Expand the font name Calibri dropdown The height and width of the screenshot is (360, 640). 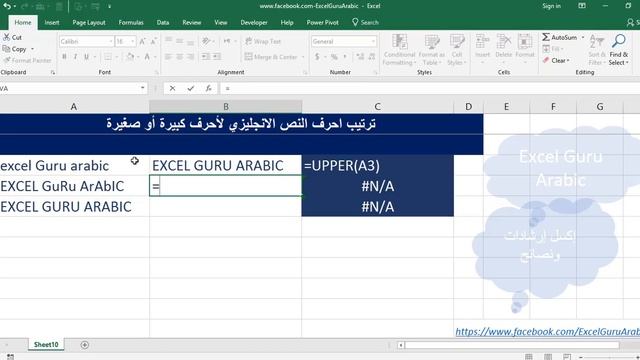click(111, 41)
